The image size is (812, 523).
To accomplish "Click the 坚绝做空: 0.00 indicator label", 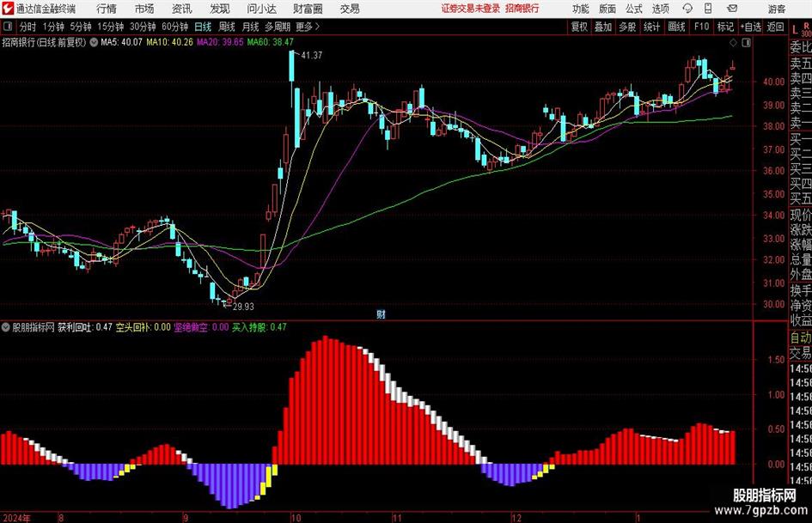I will (201, 327).
